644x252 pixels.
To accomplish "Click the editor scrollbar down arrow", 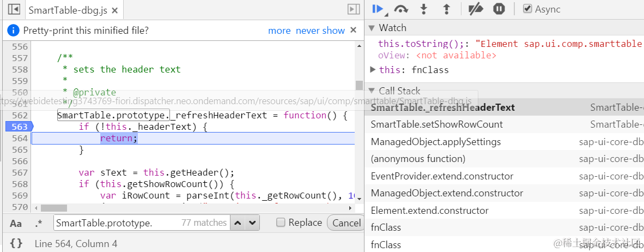I will pos(360,199).
